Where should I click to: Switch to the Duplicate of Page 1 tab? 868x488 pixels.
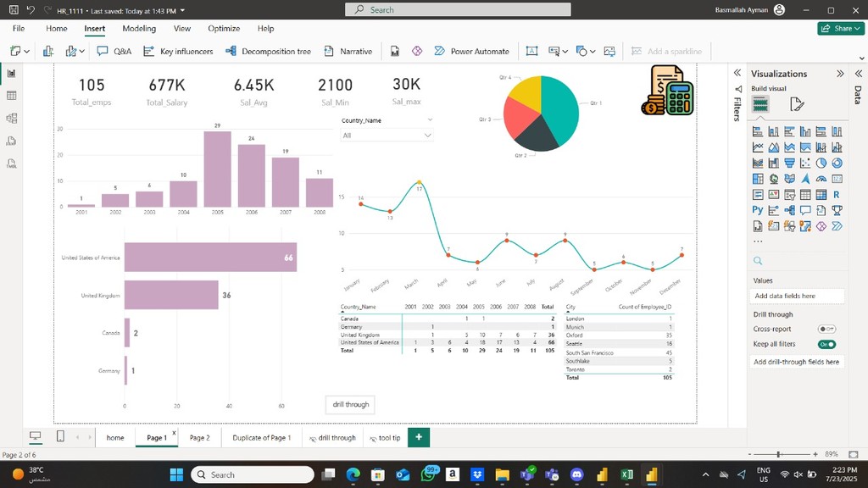coord(261,437)
